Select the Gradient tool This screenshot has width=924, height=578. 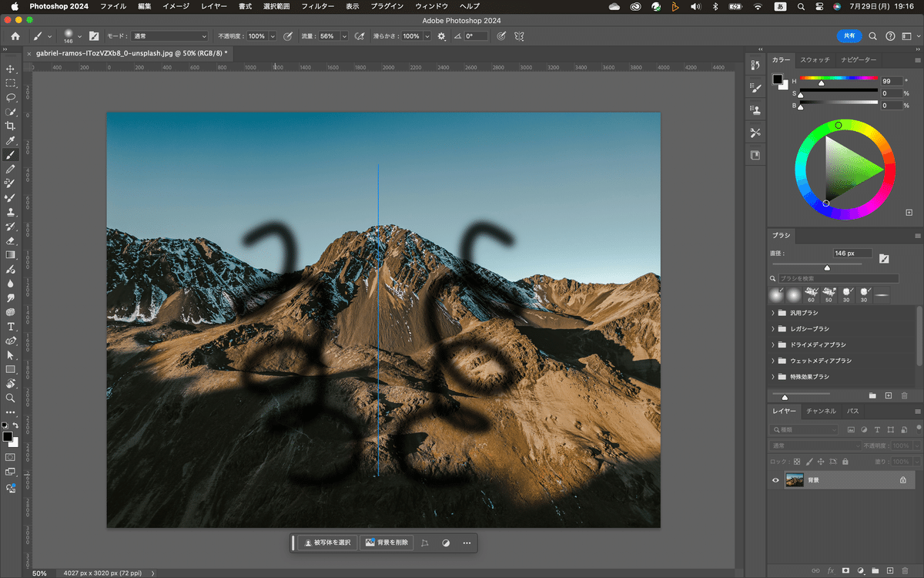point(11,255)
